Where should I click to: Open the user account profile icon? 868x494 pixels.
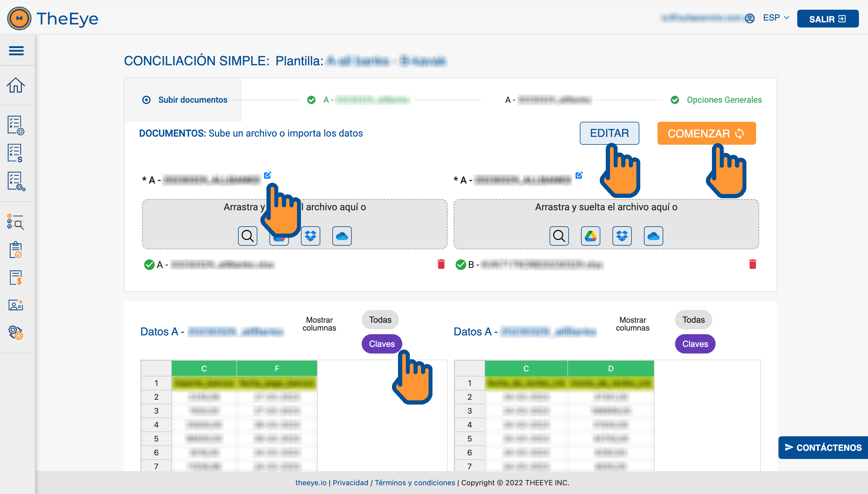tap(749, 18)
